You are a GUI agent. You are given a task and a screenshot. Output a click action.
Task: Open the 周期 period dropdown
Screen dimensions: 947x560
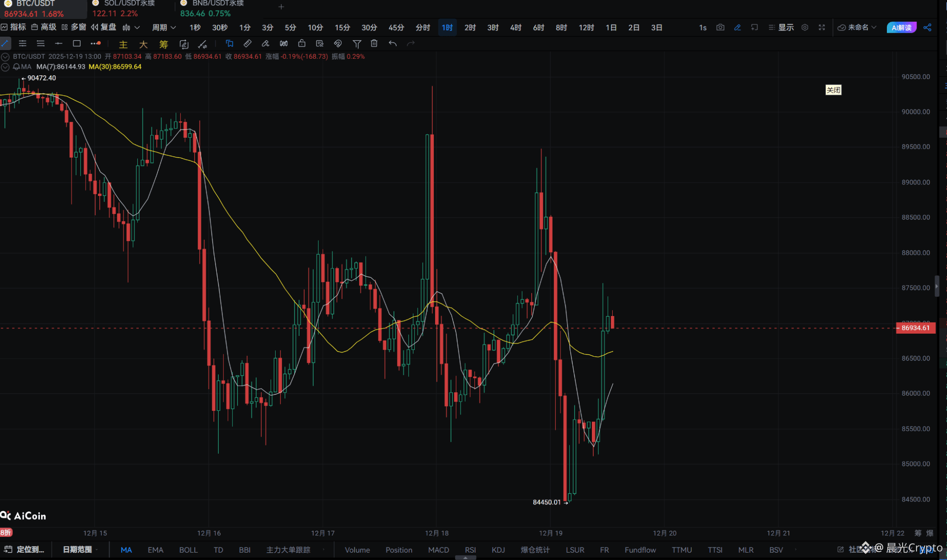[164, 27]
